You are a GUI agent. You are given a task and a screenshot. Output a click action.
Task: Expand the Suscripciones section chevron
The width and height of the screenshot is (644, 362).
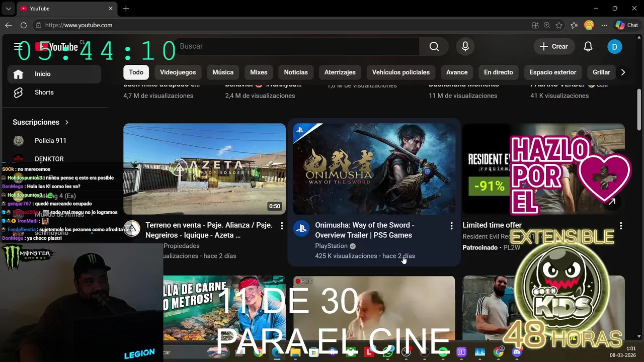tap(66, 122)
